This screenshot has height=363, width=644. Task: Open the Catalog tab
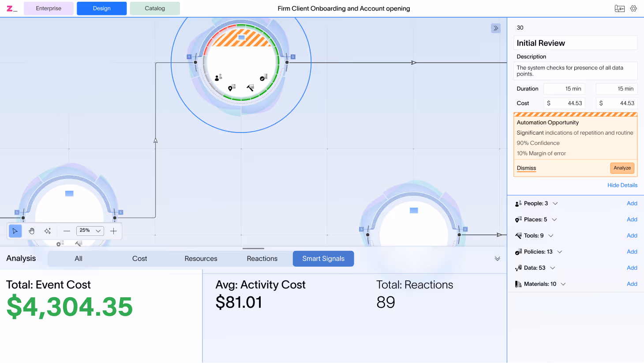(x=155, y=8)
